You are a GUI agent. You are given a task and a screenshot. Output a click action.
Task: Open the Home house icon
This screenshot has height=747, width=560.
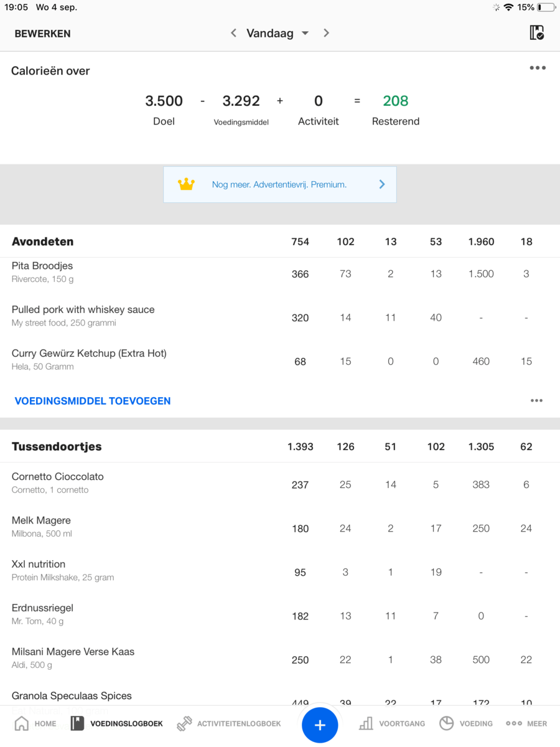[22, 723]
